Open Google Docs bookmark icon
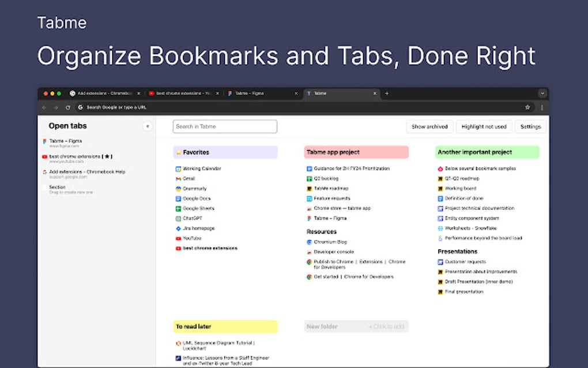The image size is (588, 368). point(179,199)
